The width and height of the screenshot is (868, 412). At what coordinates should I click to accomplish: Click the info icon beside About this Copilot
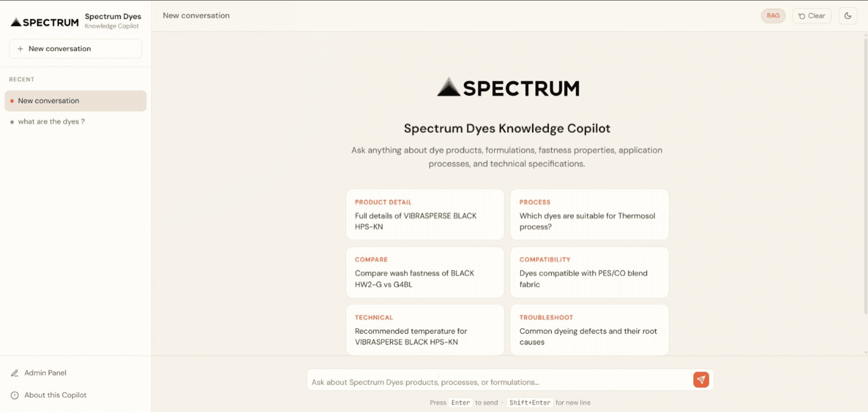pyautogui.click(x=15, y=395)
